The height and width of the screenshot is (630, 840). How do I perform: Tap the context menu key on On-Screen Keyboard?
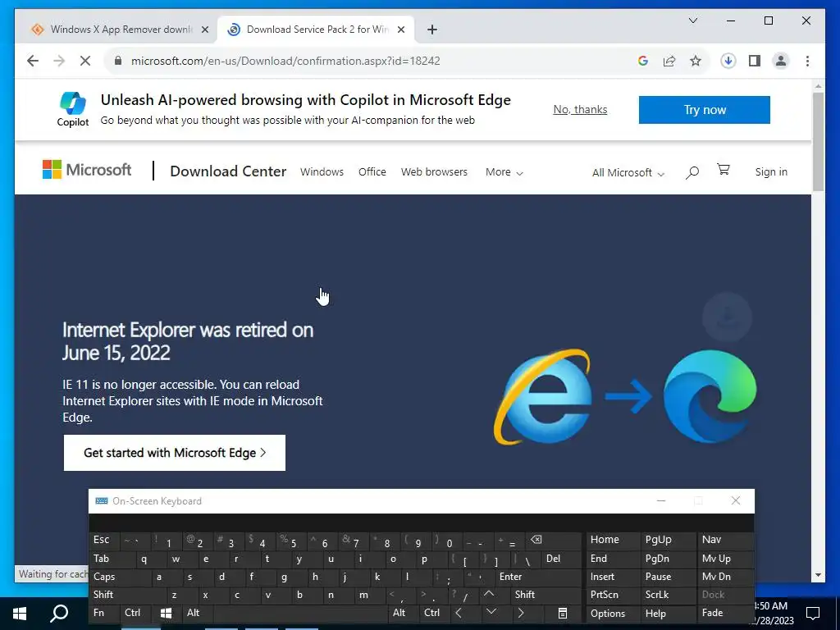point(563,614)
